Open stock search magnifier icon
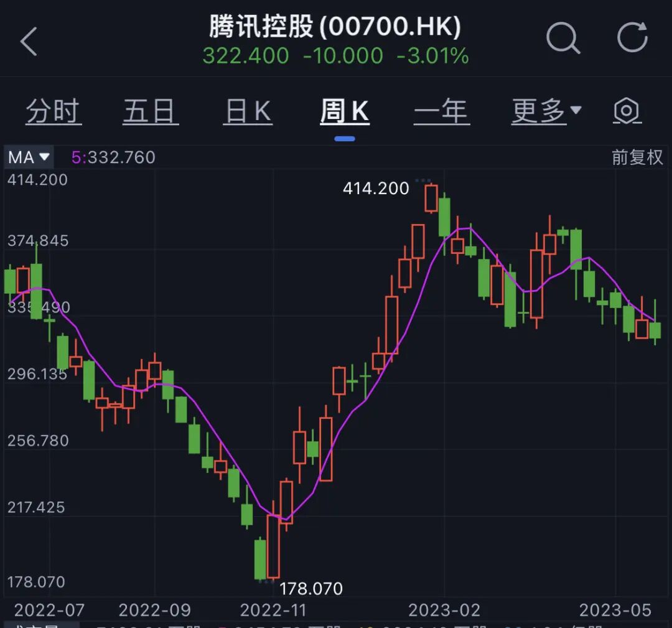Screen dimensions: 672x628 [563, 38]
